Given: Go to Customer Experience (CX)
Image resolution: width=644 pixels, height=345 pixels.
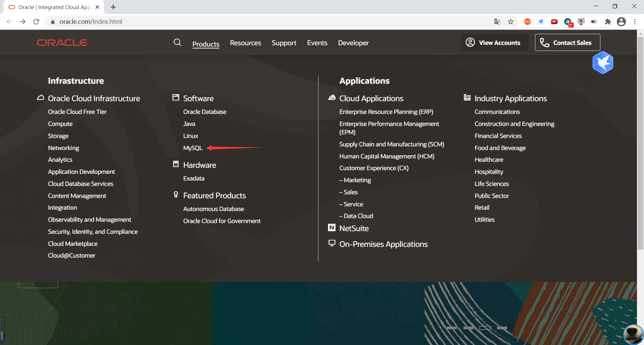Looking at the screenshot, I should (374, 168).
